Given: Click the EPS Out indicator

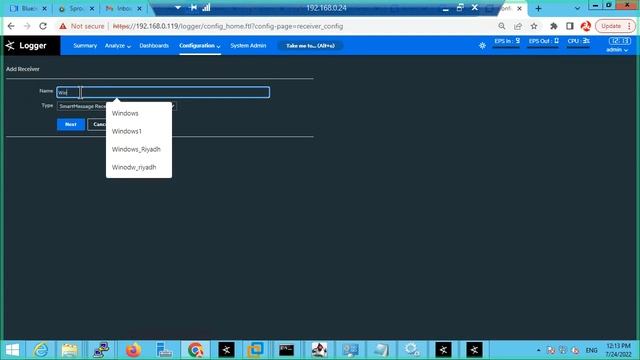Looking at the screenshot, I should pos(543,41).
